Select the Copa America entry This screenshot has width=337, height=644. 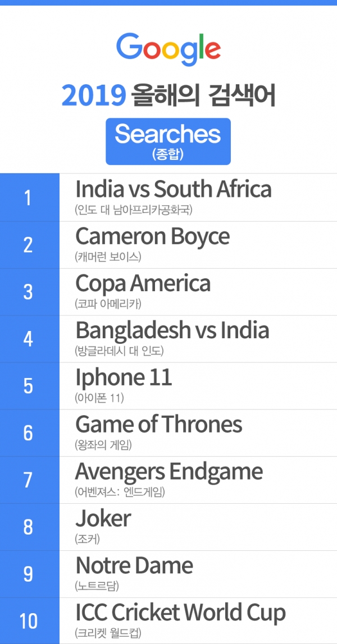tap(143, 283)
